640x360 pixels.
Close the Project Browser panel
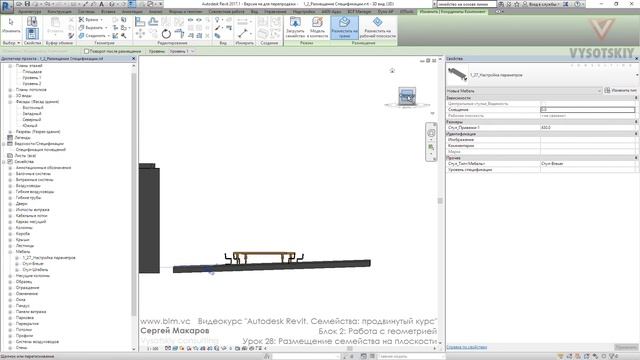pyautogui.click(x=133, y=59)
